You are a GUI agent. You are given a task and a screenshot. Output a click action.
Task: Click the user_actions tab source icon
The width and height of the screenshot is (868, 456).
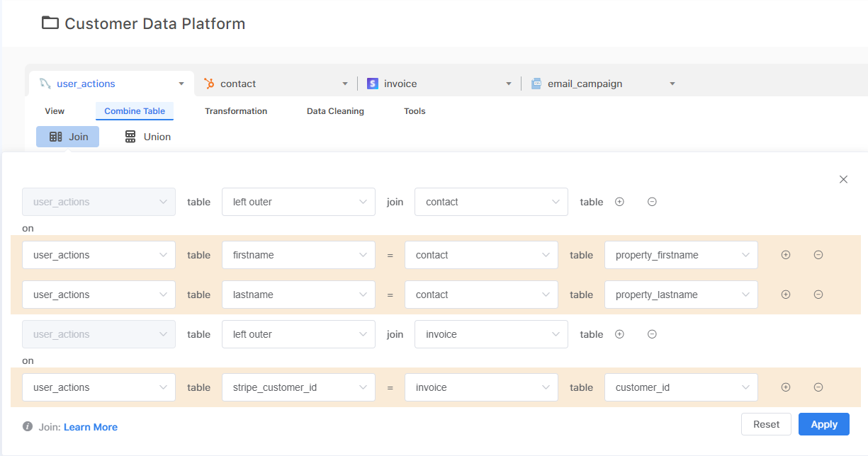coord(45,84)
